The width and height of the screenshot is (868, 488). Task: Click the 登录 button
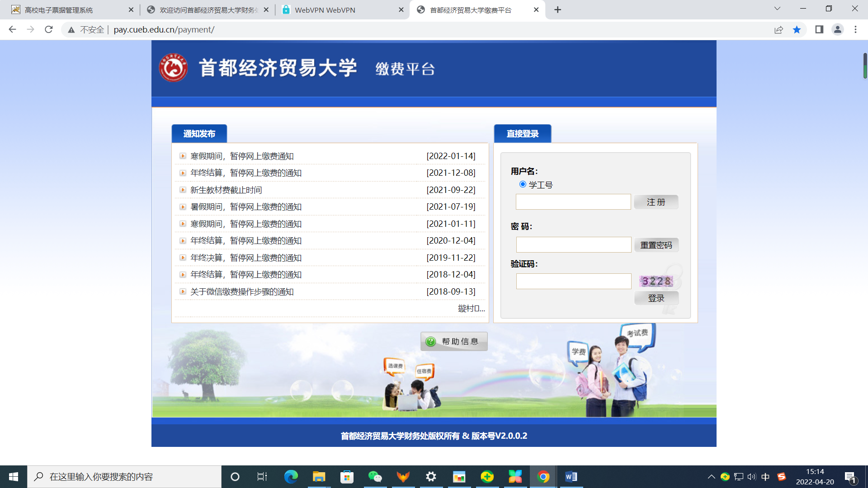pyautogui.click(x=656, y=298)
